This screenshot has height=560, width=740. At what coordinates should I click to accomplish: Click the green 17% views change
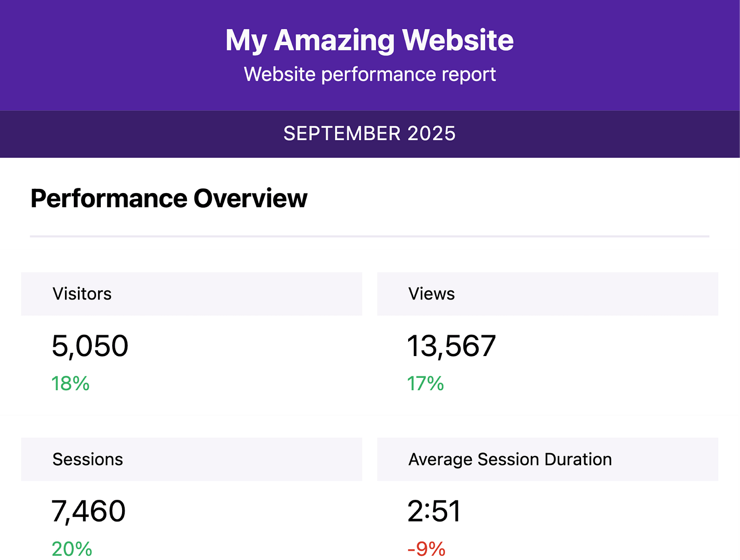425,384
